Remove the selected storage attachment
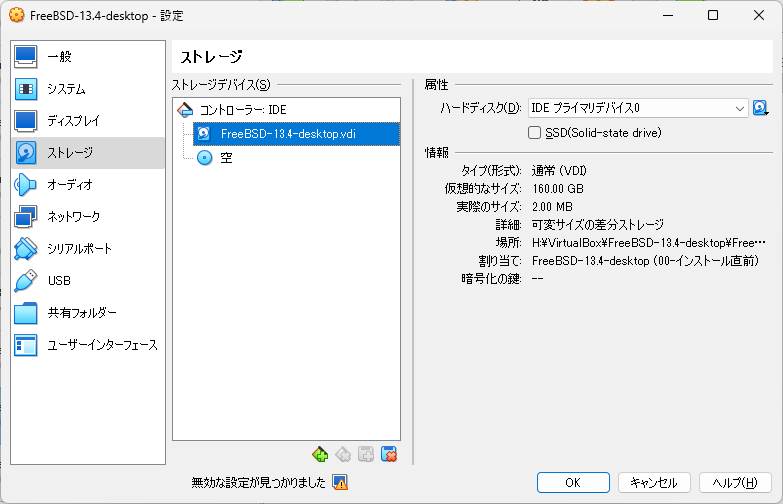Viewport: 783px width, 504px height. (389, 454)
